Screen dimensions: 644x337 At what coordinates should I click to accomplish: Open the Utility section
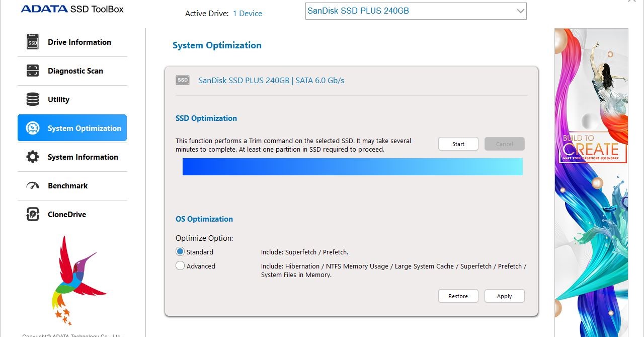point(72,100)
